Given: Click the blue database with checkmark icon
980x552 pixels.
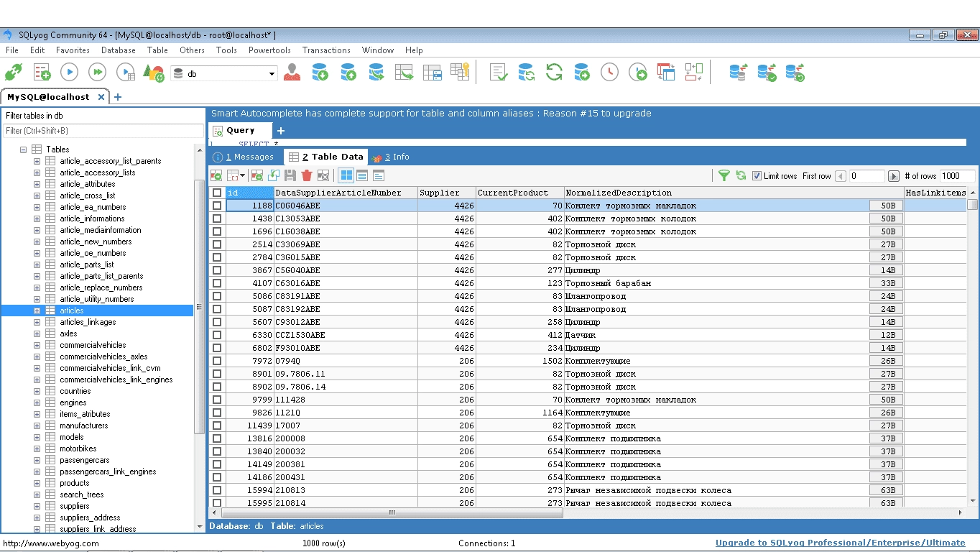Looking at the screenshot, I should point(767,72).
